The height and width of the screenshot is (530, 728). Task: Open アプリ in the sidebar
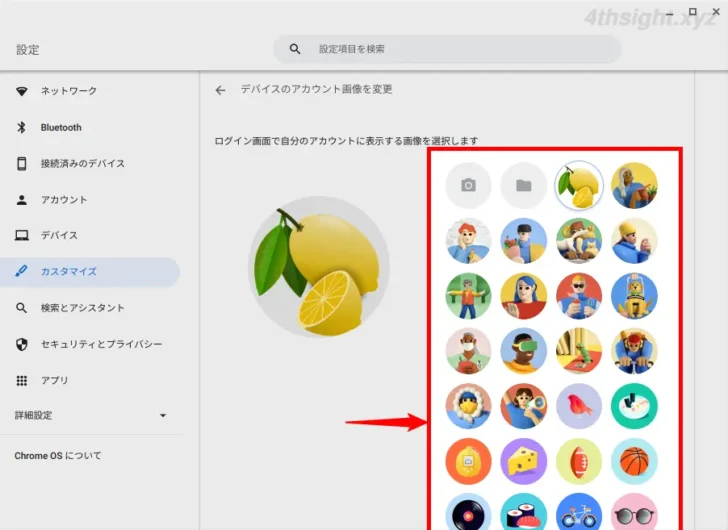(x=91, y=381)
